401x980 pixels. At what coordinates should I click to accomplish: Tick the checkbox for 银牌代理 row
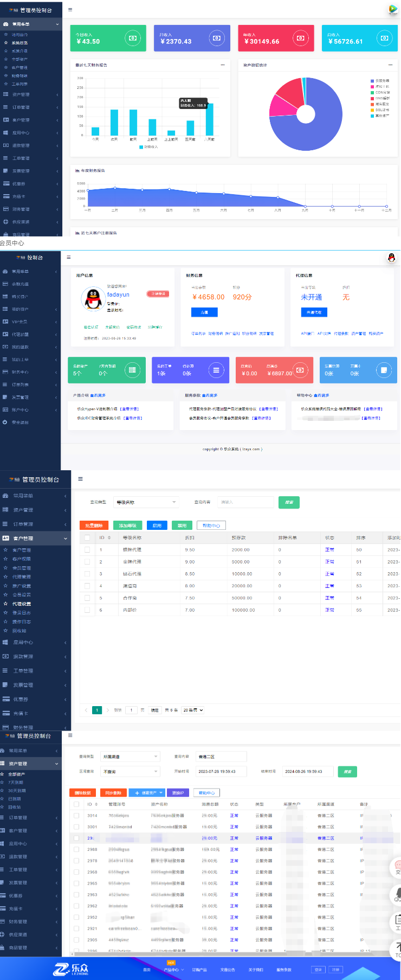pos(87,549)
